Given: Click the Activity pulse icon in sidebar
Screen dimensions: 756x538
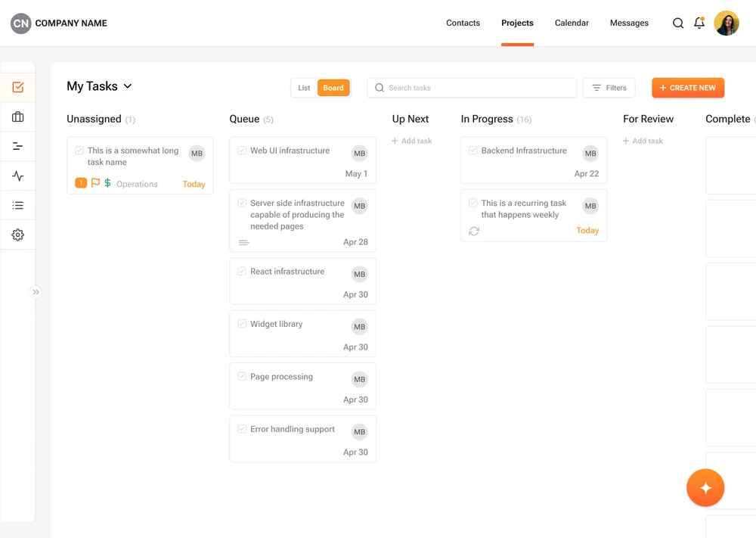Looking at the screenshot, I should [x=18, y=176].
